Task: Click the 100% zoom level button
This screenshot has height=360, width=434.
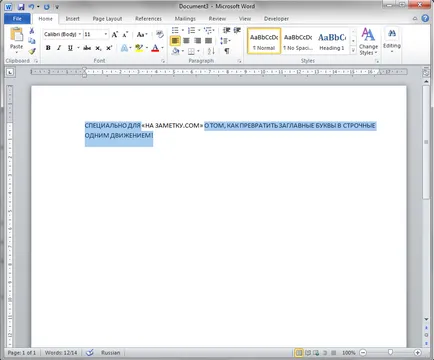Action: click(349, 352)
